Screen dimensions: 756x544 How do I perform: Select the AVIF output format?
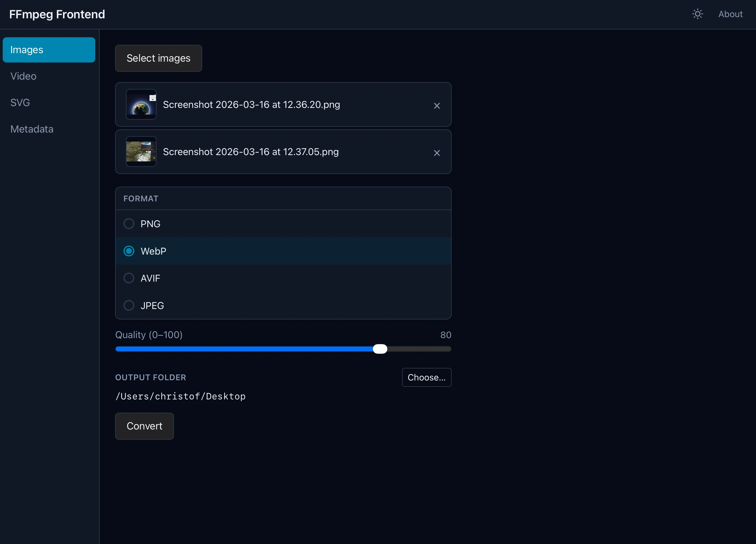(129, 278)
